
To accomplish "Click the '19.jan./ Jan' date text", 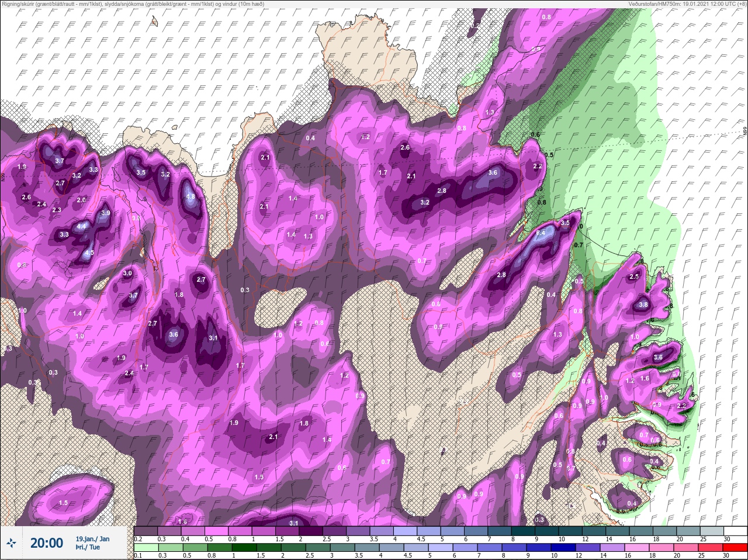I will pos(92,538).
